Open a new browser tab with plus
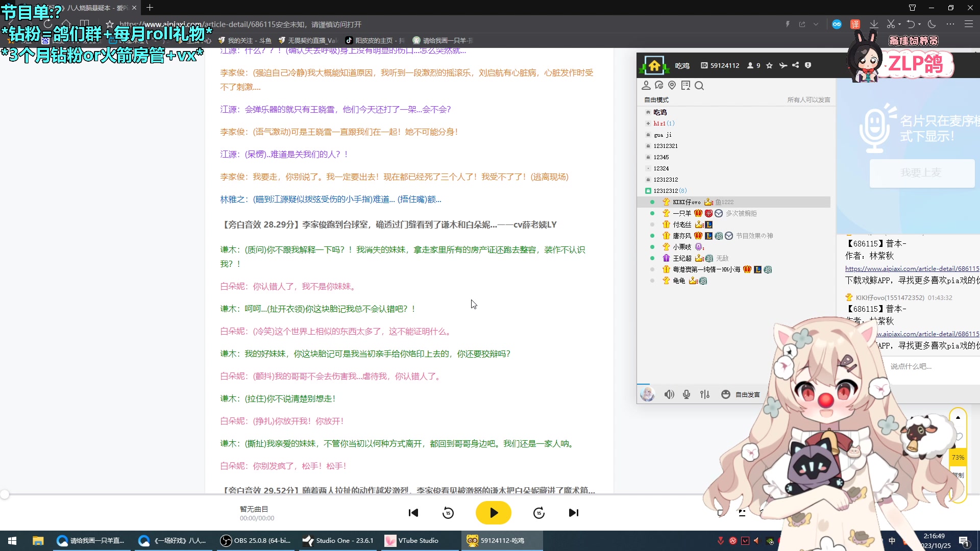 tap(150, 8)
